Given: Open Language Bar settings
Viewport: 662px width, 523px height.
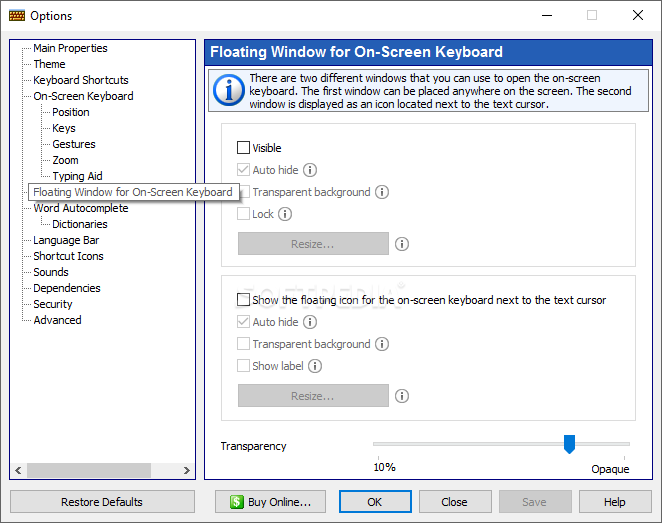Looking at the screenshot, I should [66, 240].
